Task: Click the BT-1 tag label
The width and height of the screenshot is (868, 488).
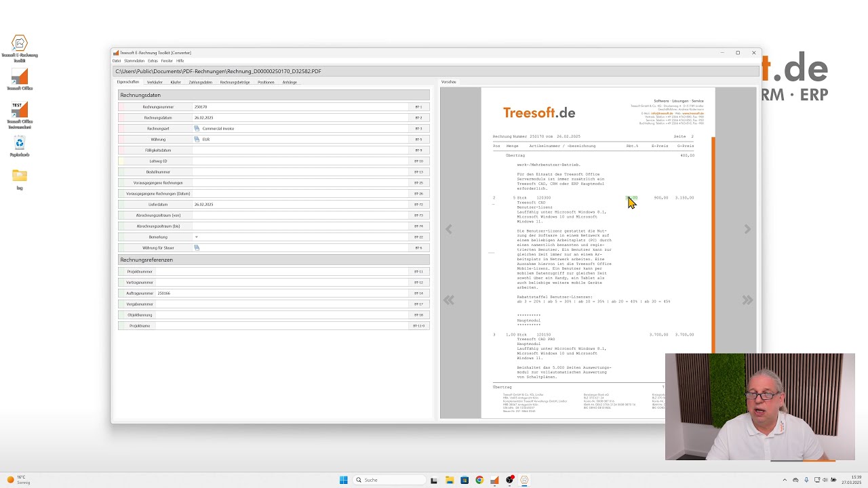Action: click(x=418, y=106)
